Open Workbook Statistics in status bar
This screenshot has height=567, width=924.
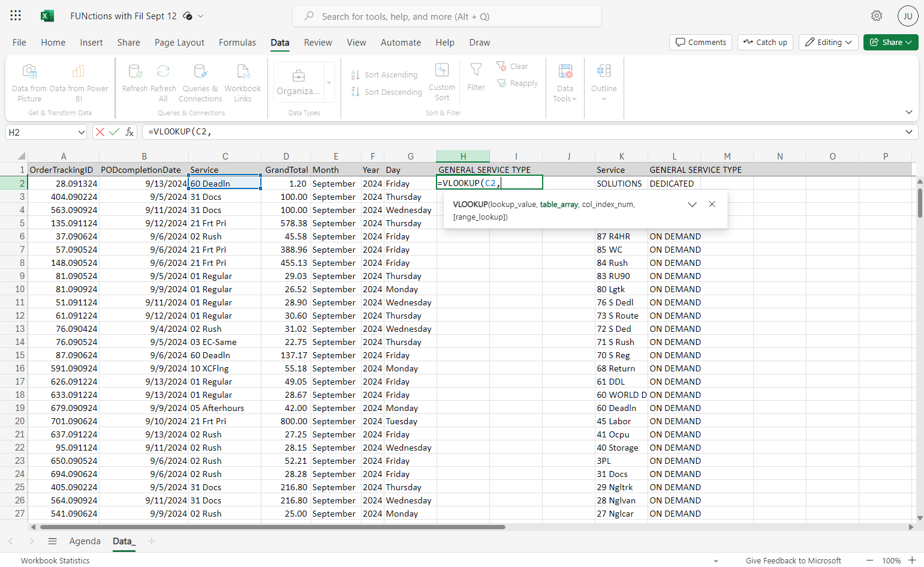55,560
